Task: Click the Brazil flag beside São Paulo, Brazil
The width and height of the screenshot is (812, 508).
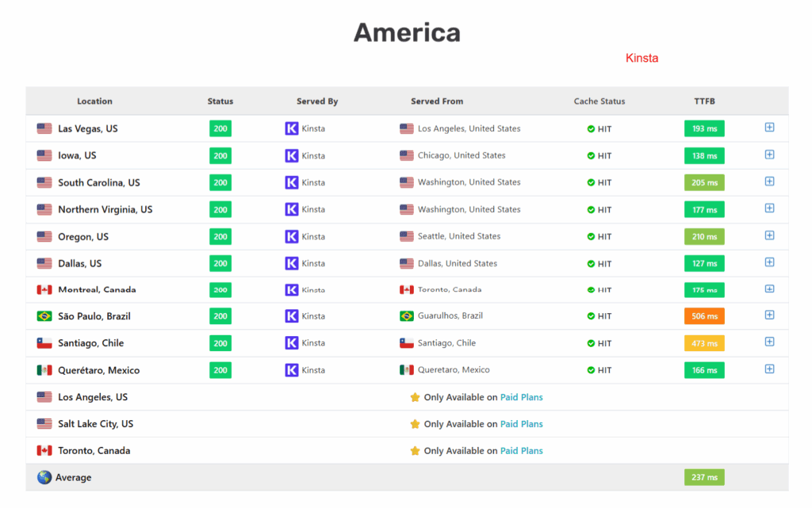Action: coord(44,315)
